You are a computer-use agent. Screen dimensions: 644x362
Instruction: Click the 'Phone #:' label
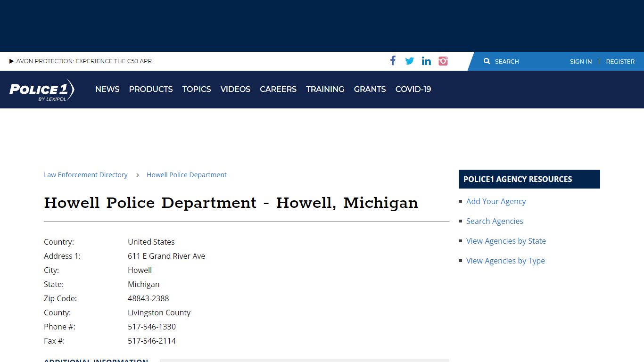point(59,327)
